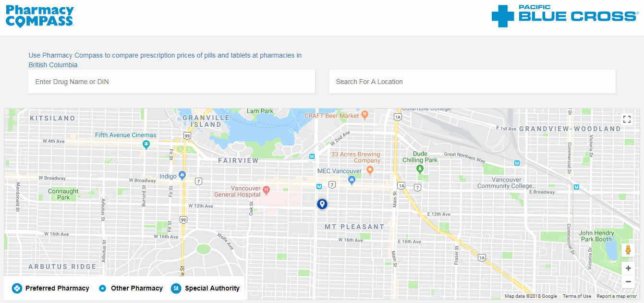Focus the Search For A Location field
644x303 pixels.
(473, 82)
